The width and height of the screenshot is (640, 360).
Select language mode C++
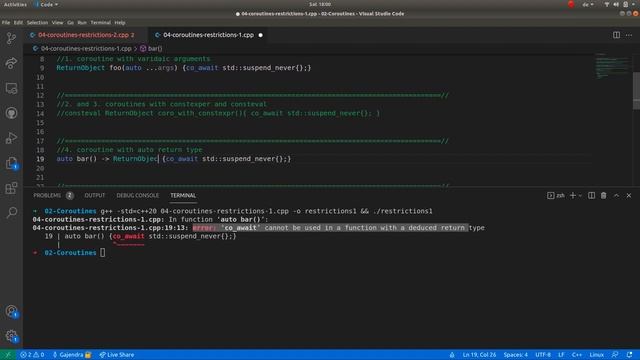tap(577, 355)
